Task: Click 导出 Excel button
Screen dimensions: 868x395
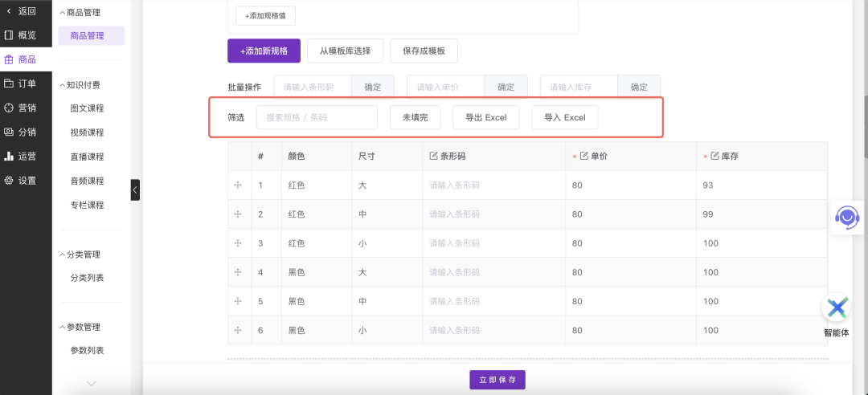Action: tap(486, 117)
